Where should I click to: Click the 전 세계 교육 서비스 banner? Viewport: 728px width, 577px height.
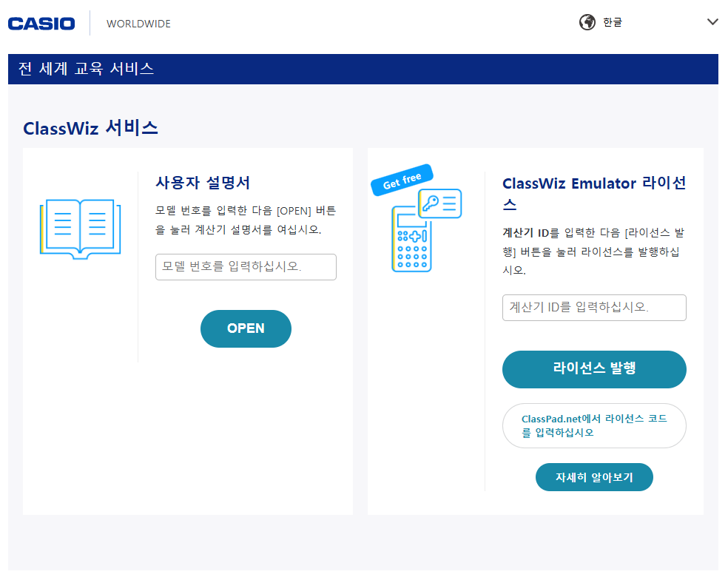point(86,69)
